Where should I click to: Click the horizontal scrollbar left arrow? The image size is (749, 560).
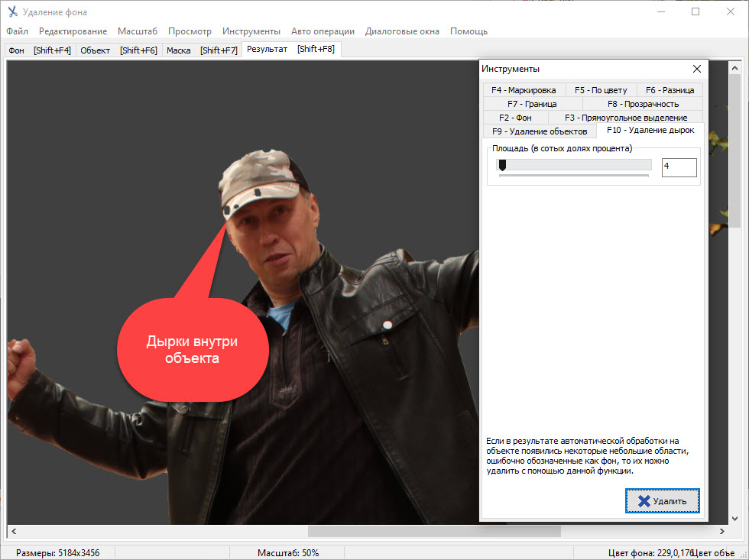(x=12, y=531)
